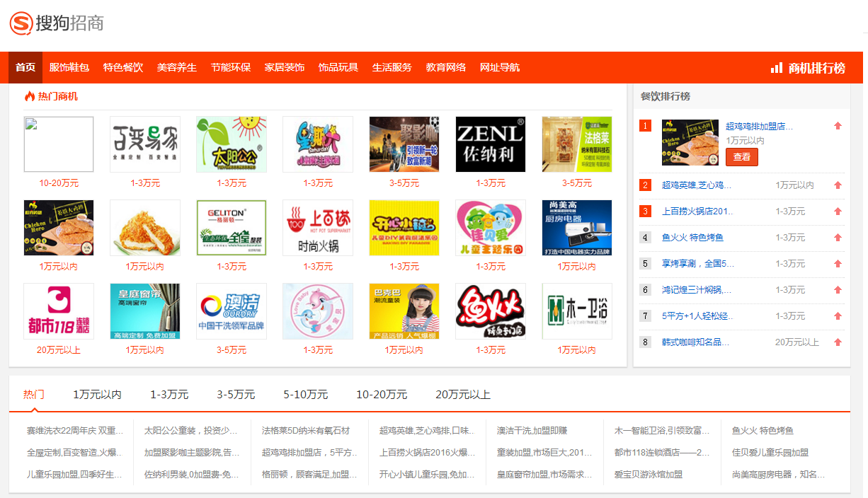The height and width of the screenshot is (498, 868).
Task: Open the 开心小镇 yellow logo tile
Action: tap(404, 228)
